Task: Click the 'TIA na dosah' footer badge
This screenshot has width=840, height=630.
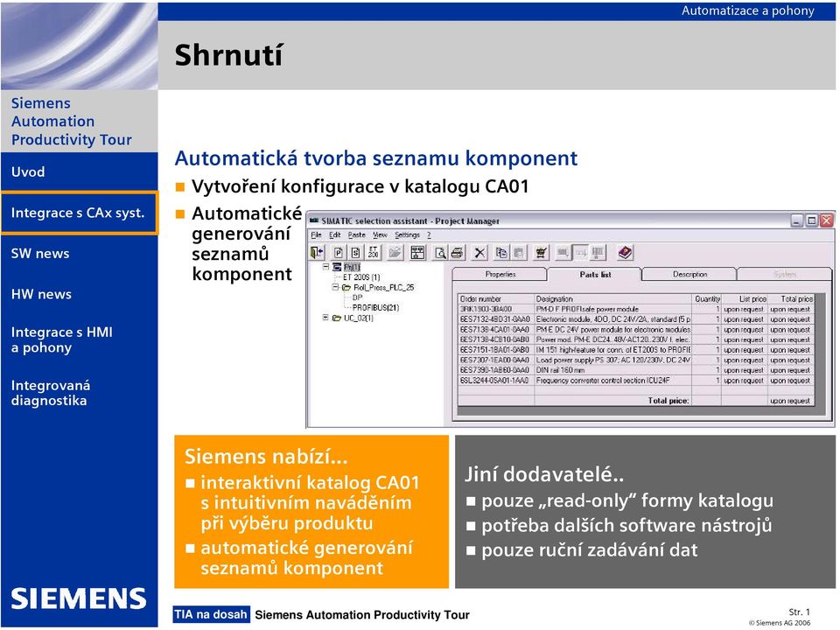Action: coord(211,614)
